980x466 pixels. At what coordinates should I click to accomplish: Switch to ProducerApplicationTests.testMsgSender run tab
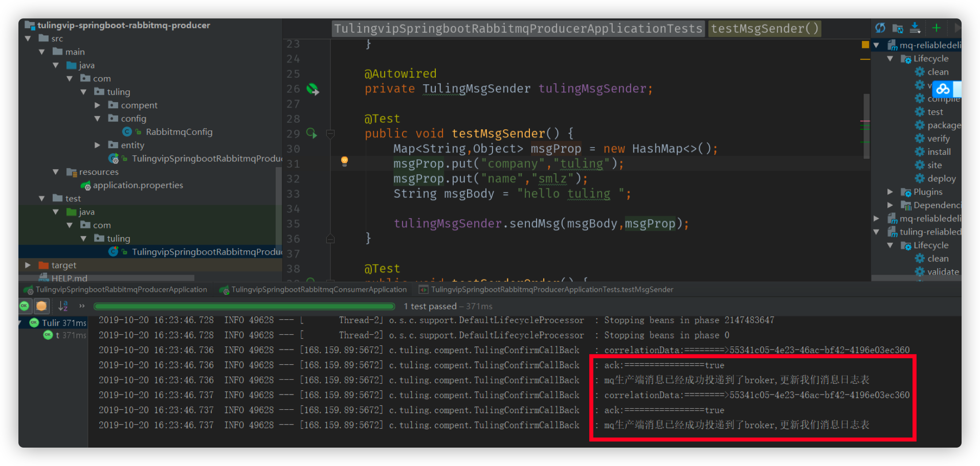click(x=546, y=289)
